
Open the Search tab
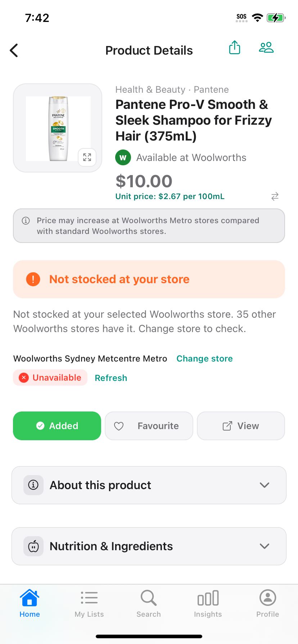pyautogui.click(x=149, y=604)
